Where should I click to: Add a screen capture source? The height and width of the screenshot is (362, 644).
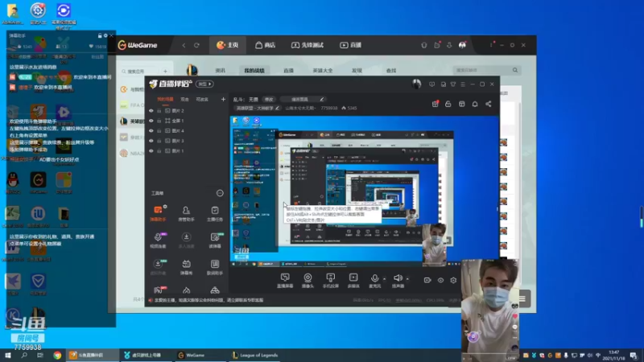285,280
